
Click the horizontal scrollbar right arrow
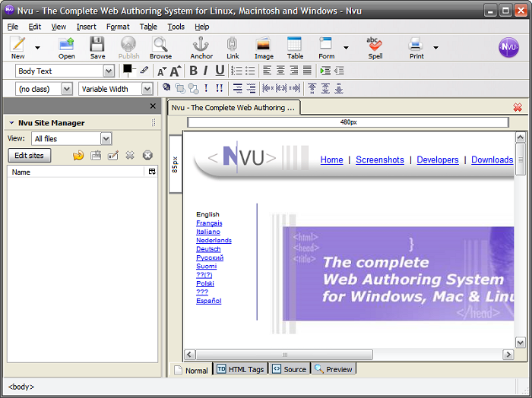point(508,355)
